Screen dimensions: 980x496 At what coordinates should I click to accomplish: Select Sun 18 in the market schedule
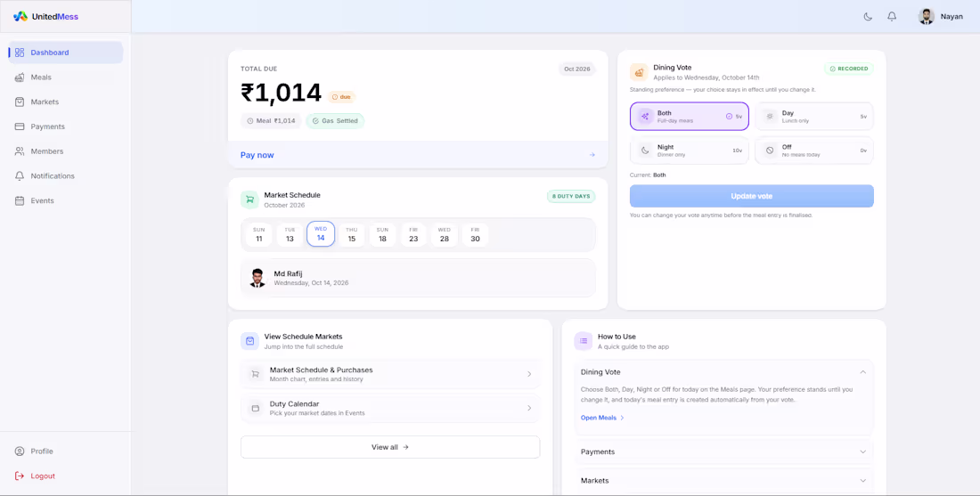point(382,234)
